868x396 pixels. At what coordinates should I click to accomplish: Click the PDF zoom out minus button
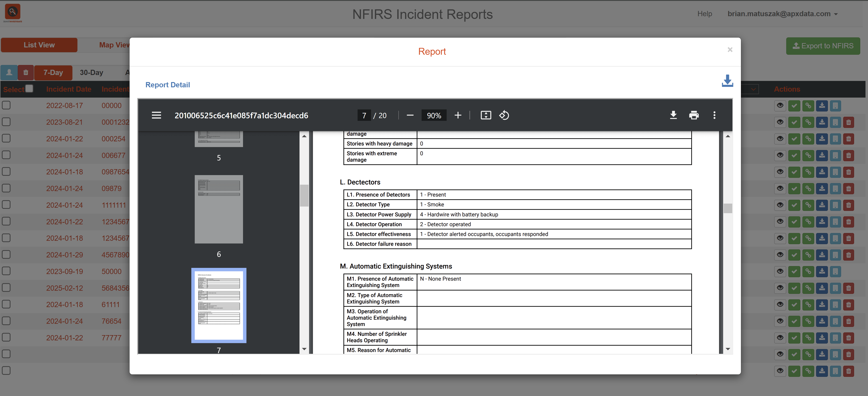[410, 115]
